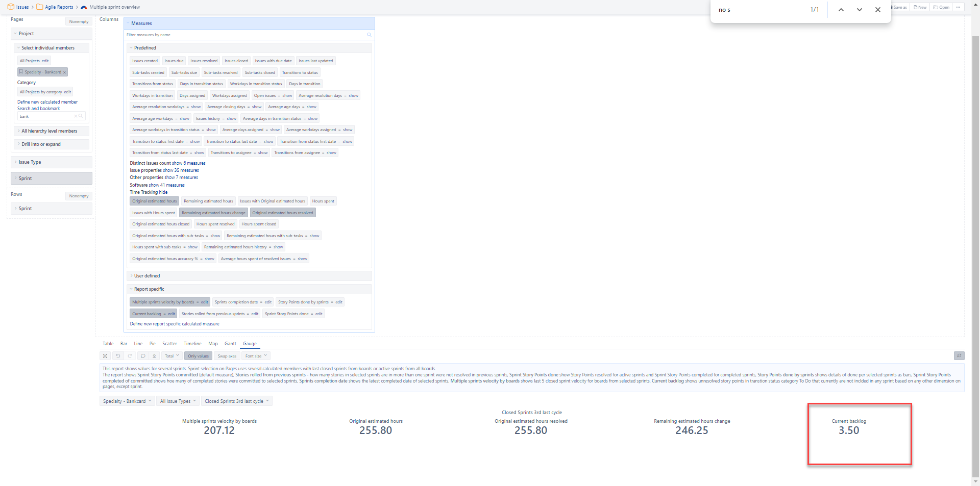Click the Issues cube icon in breadcrumb
The image size is (980, 486).
11,7
